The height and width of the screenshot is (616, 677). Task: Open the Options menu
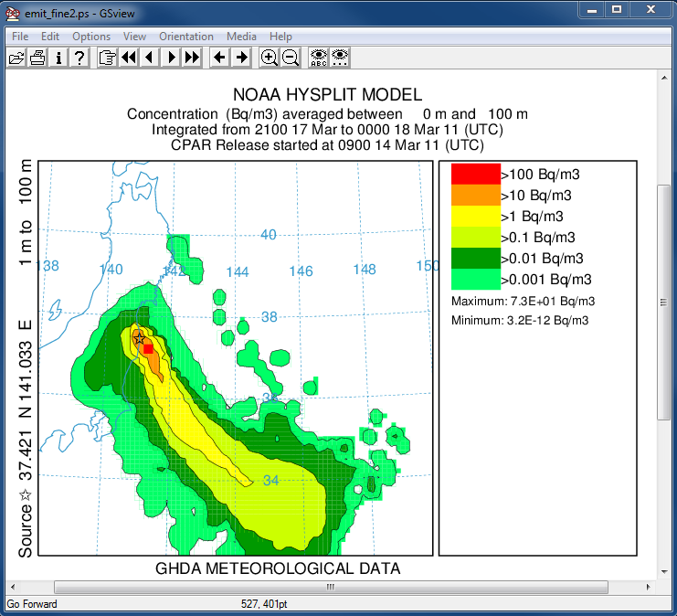91,37
